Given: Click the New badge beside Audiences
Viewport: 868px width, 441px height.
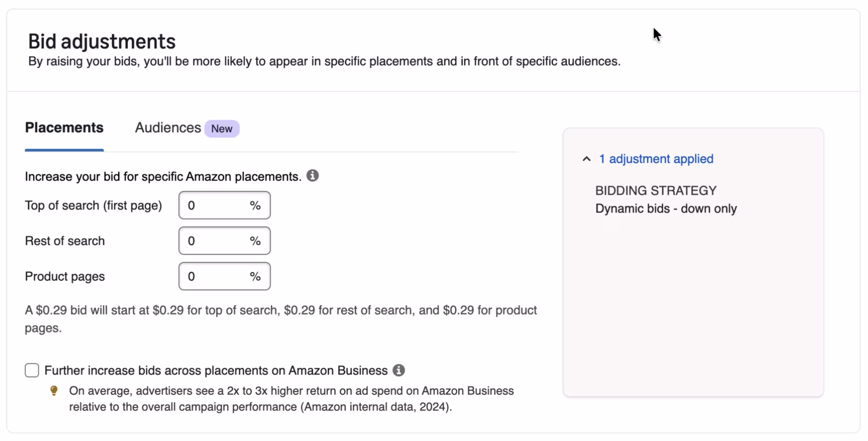Looking at the screenshot, I should pyautogui.click(x=222, y=129).
